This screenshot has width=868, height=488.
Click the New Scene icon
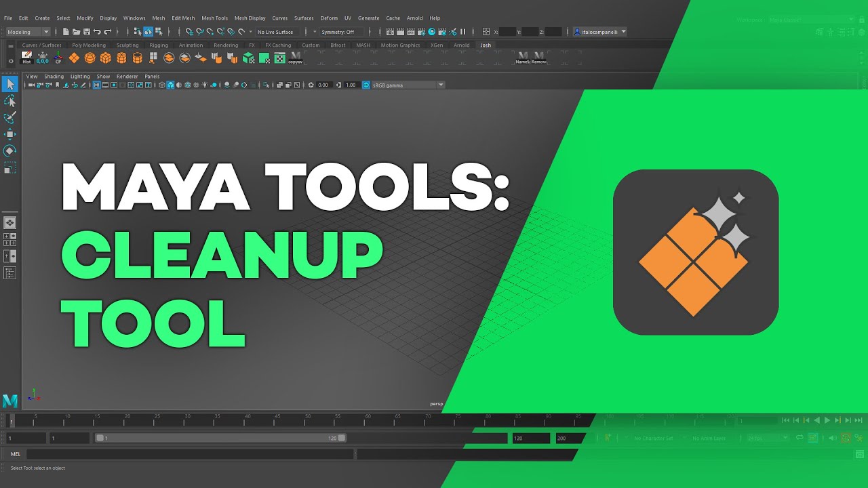66,32
